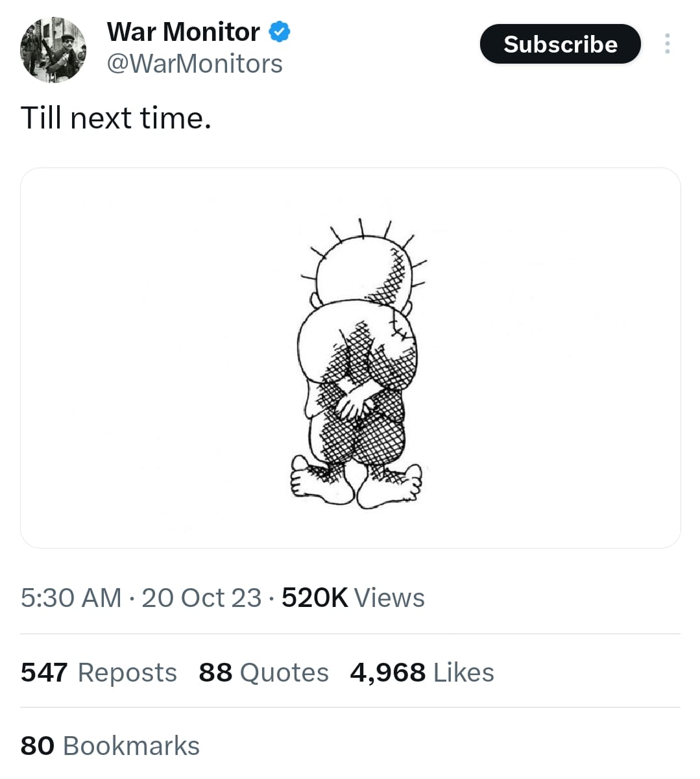The image size is (700, 779).
Task: Open the three-dot more options menu
Action: point(667,44)
